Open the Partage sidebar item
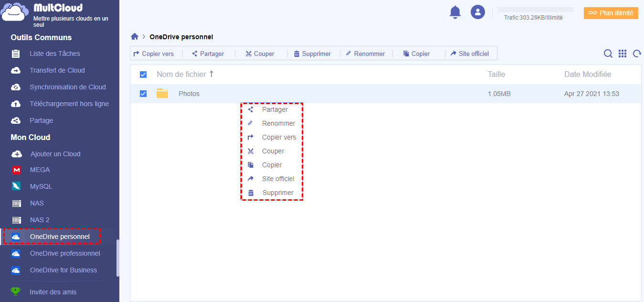Image resolution: width=644 pixels, height=302 pixels. pyautogui.click(x=42, y=120)
